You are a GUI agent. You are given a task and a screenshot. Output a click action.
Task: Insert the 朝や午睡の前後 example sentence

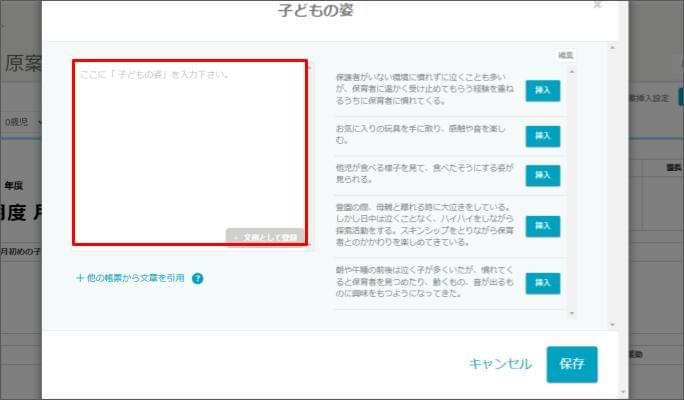[x=543, y=283]
